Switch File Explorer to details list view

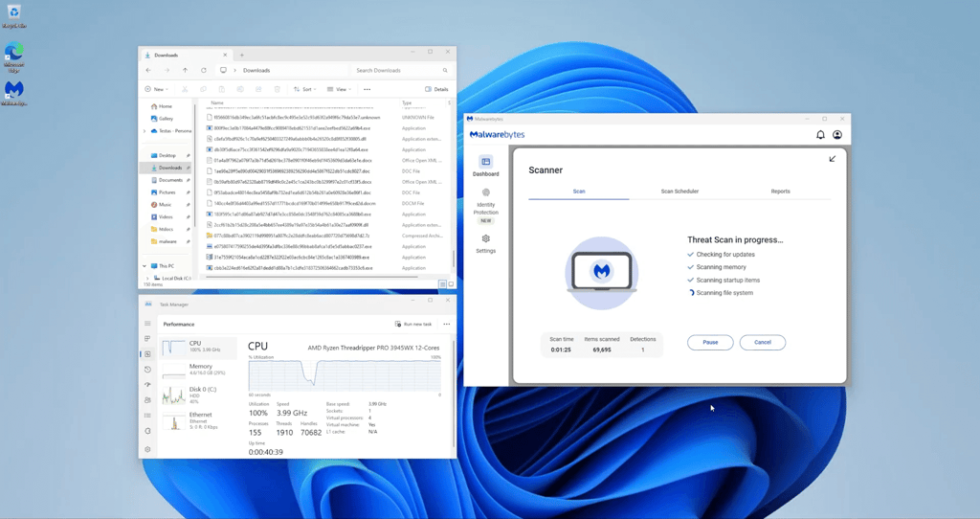click(x=442, y=284)
